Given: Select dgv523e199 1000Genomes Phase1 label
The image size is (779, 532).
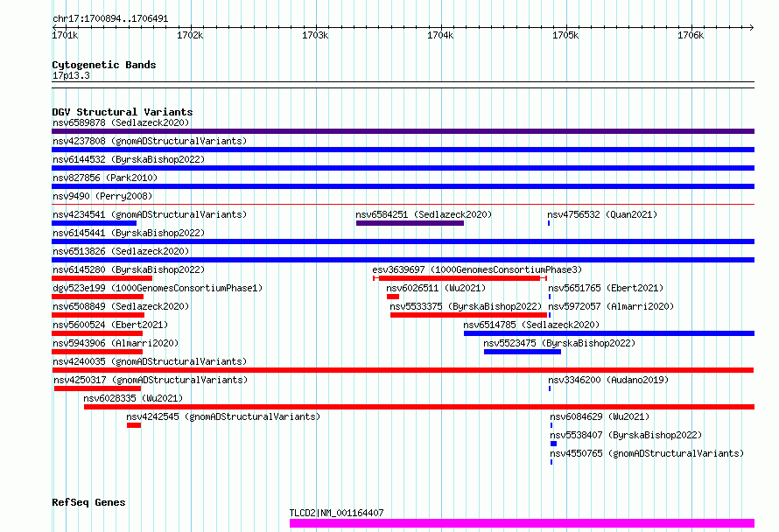Looking at the screenshot, I should point(158,288).
